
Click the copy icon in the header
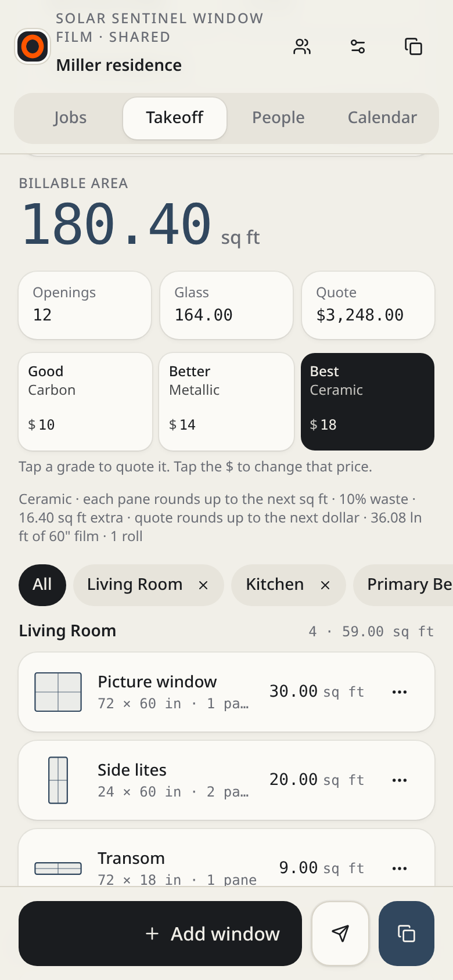[414, 46]
